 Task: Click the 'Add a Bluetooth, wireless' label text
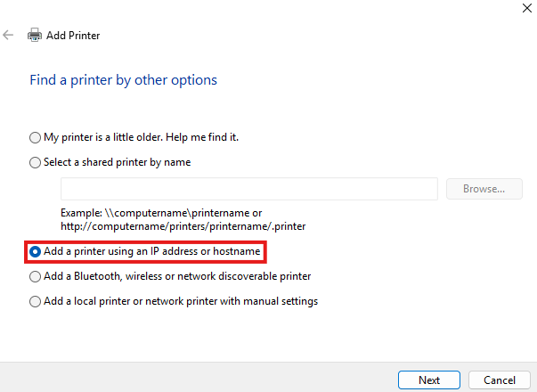click(177, 276)
